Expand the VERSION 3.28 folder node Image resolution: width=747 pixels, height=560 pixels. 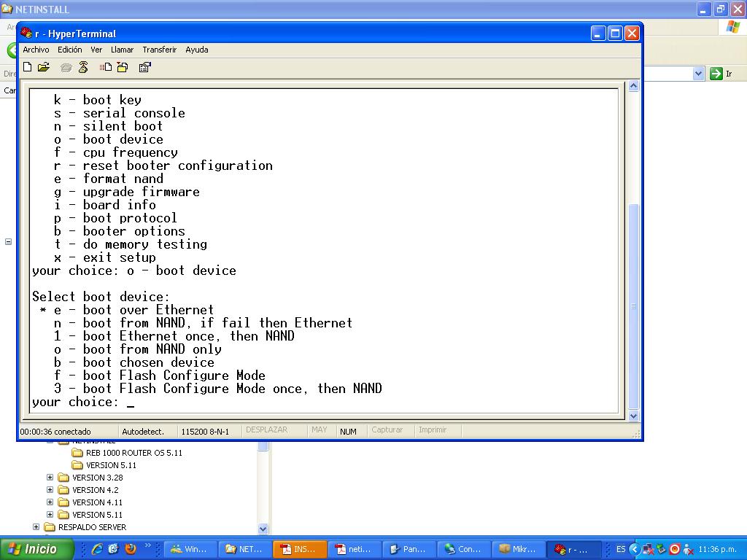50,478
